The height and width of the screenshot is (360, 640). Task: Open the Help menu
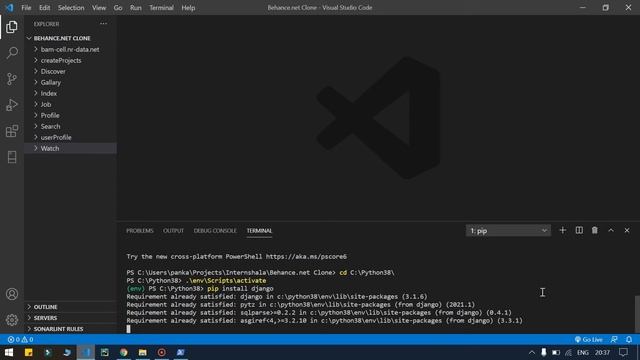[x=188, y=7]
